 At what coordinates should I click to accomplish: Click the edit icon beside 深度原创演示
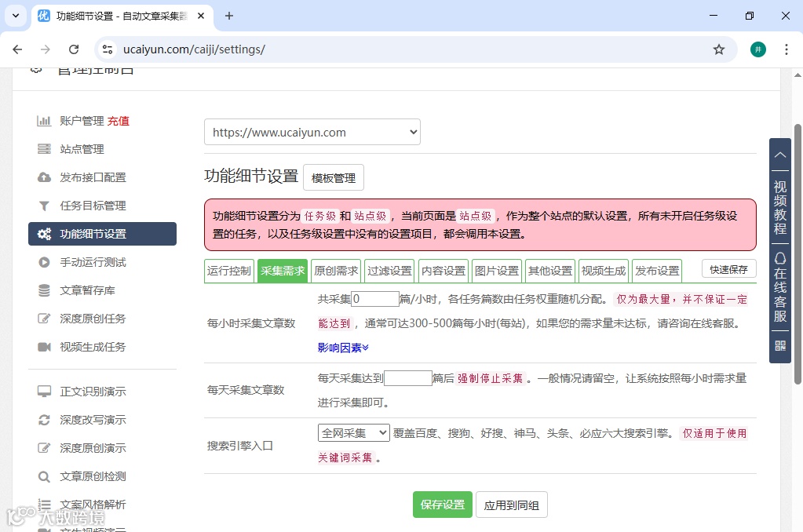point(44,448)
